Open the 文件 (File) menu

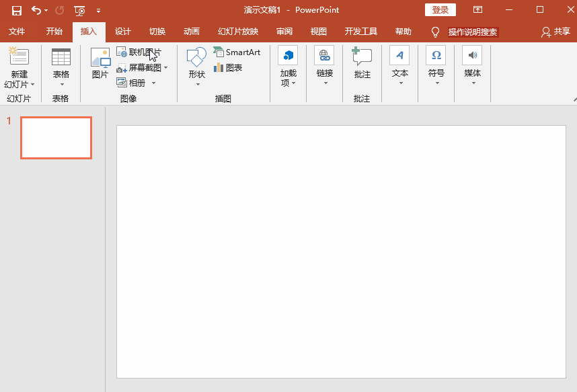click(17, 32)
